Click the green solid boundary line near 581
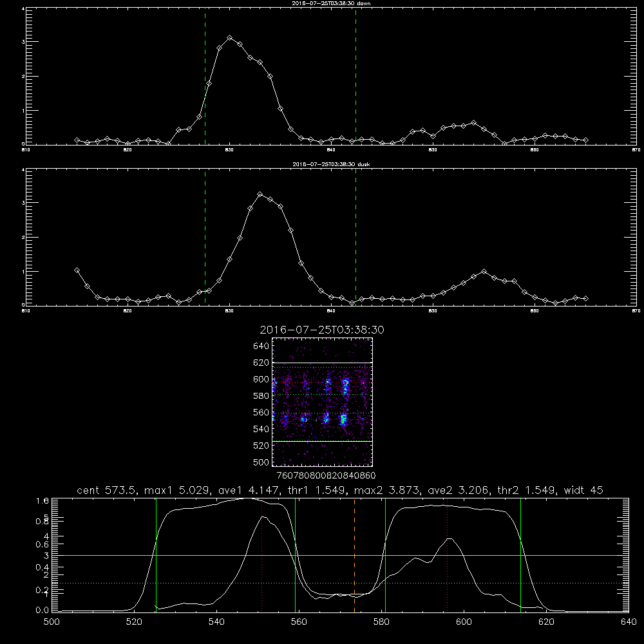644x644 pixels. (x=385, y=555)
